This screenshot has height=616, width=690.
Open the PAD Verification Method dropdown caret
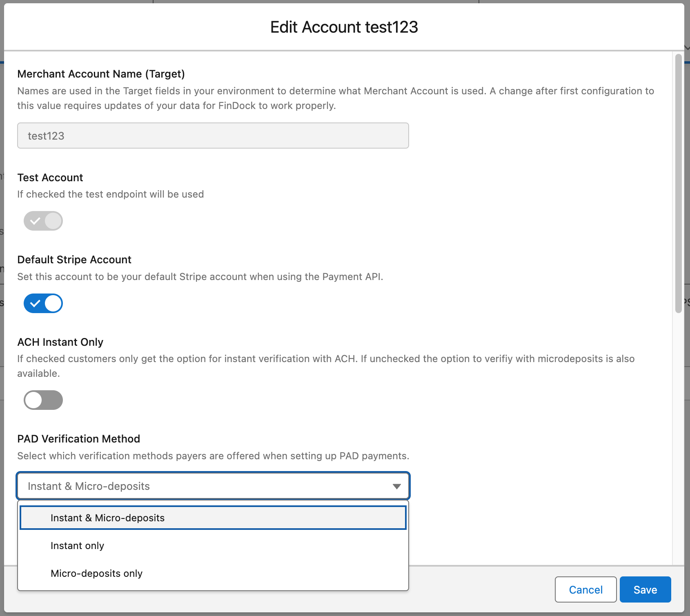396,486
